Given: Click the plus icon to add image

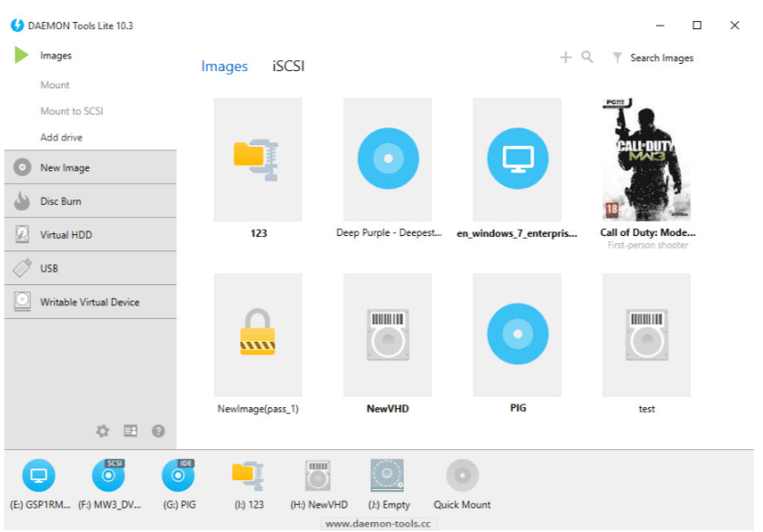Looking at the screenshot, I should (565, 57).
